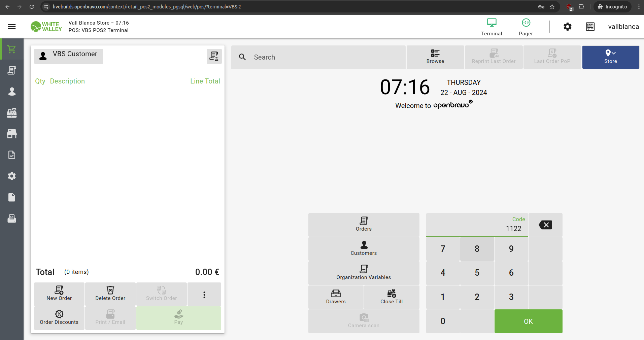Expand the Store selector dropdown
Viewport: 644px width, 340px height.
coord(610,57)
